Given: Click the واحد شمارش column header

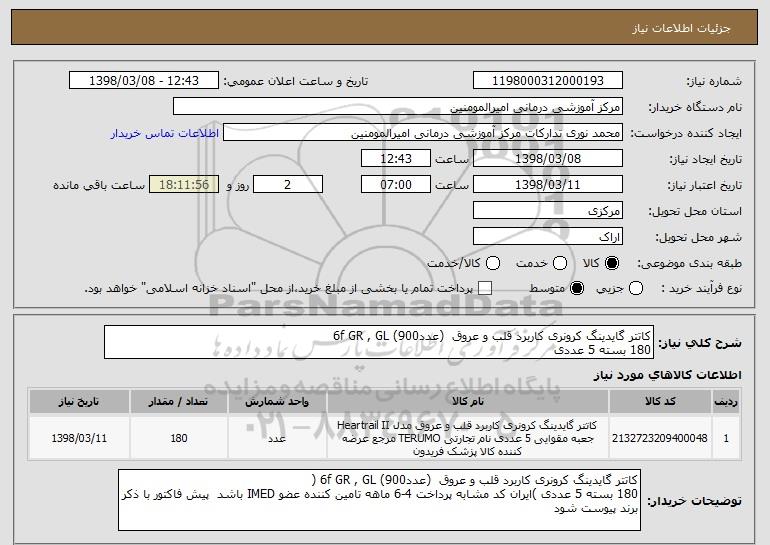Looking at the screenshot, I should (277, 402).
